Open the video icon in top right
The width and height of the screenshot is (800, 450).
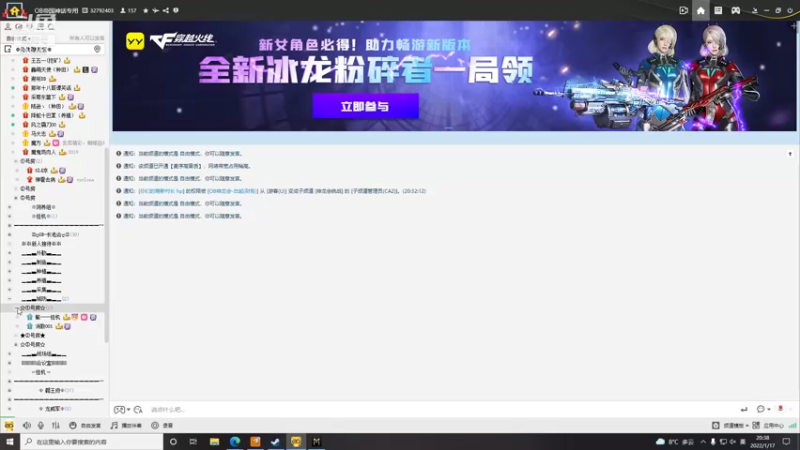[683, 10]
